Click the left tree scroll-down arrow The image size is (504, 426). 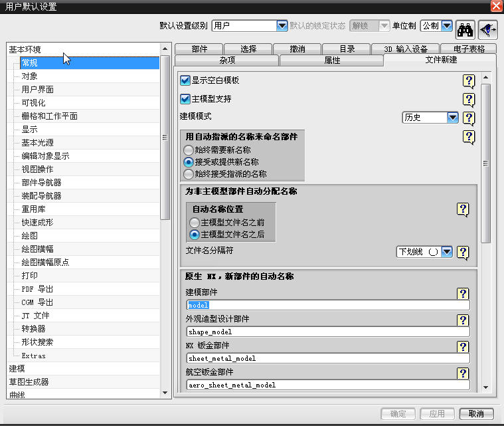tap(165, 393)
